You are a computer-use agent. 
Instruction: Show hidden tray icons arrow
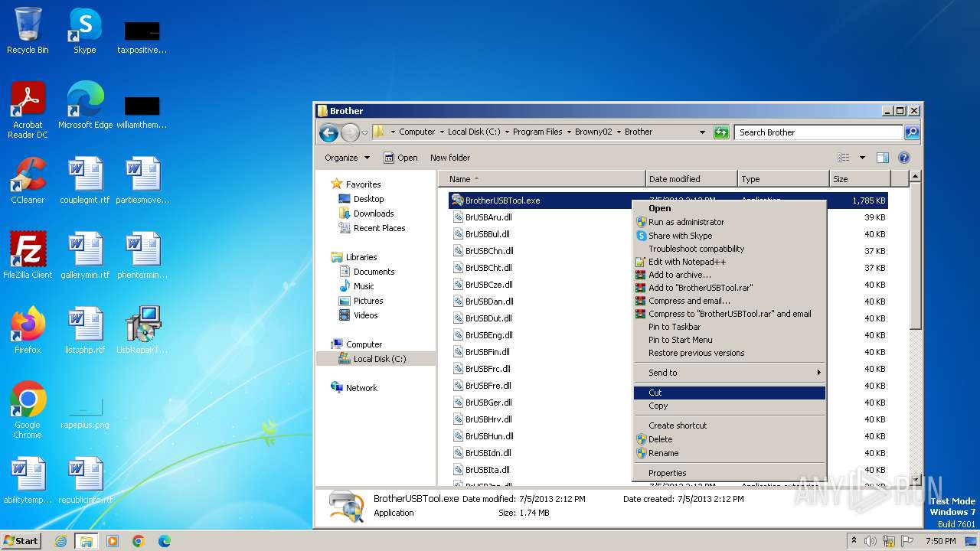(854, 540)
